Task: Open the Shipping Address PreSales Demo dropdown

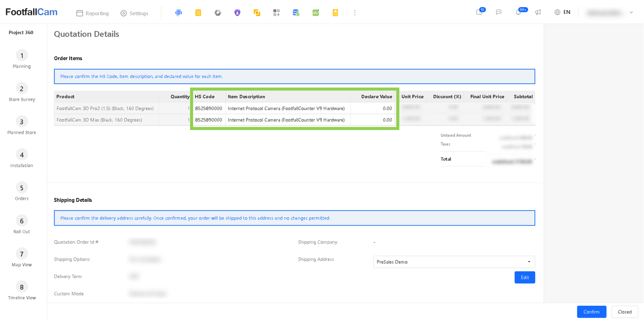Action: [454, 262]
